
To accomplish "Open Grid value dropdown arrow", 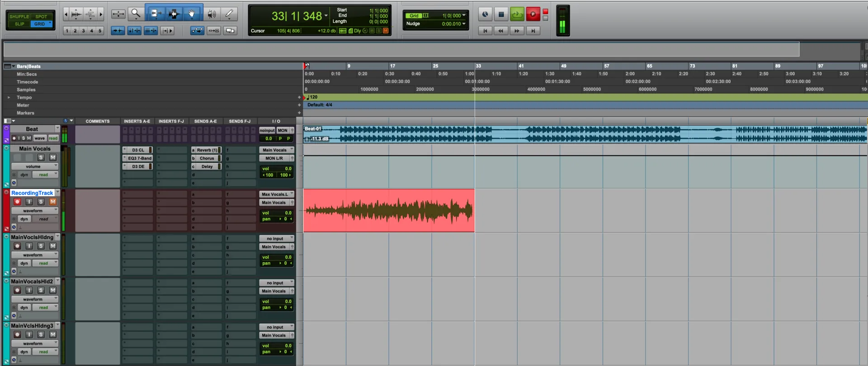I will coord(464,15).
